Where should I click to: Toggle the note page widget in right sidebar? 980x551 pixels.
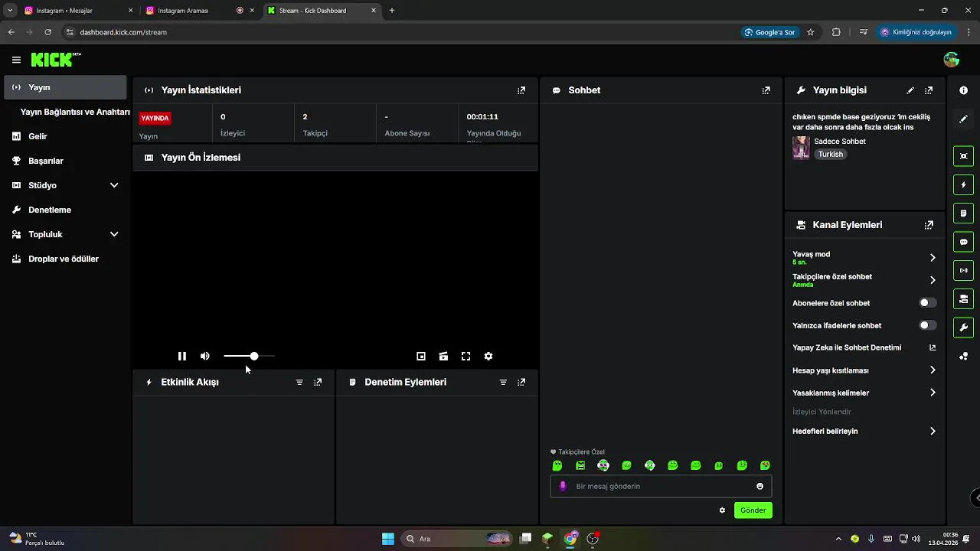(963, 213)
